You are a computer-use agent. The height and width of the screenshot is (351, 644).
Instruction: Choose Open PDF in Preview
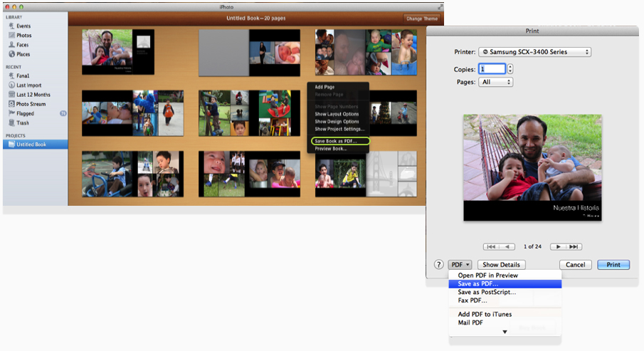487,275
